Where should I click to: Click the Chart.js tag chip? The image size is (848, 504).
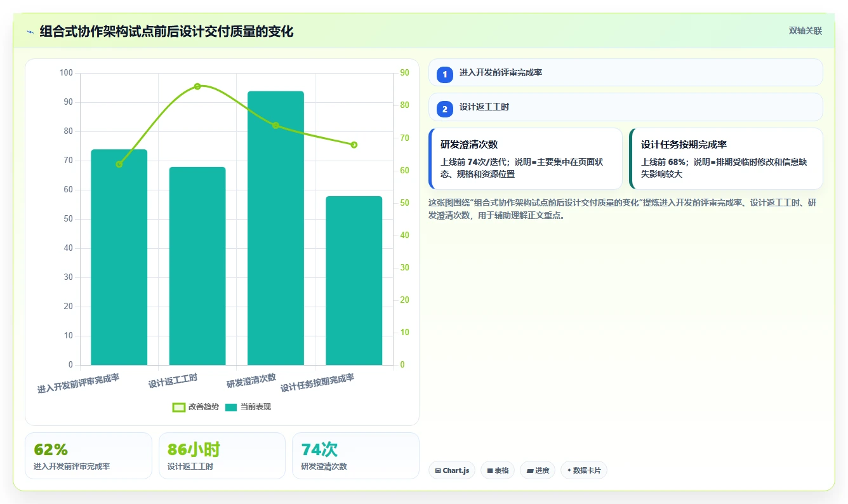pyautogui.click(x=452, y=470)
